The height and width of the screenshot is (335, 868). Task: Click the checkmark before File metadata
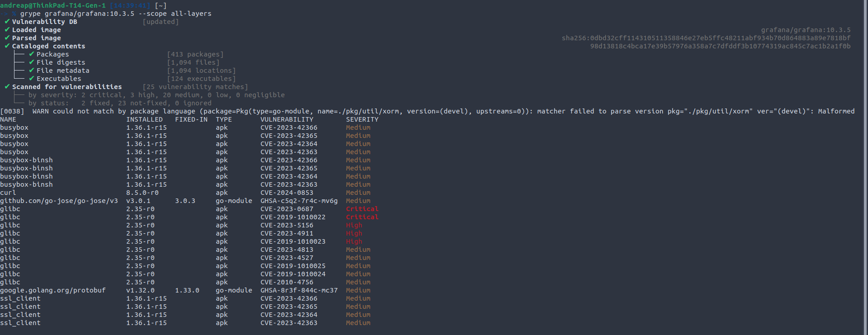click(x=32, y=71)
